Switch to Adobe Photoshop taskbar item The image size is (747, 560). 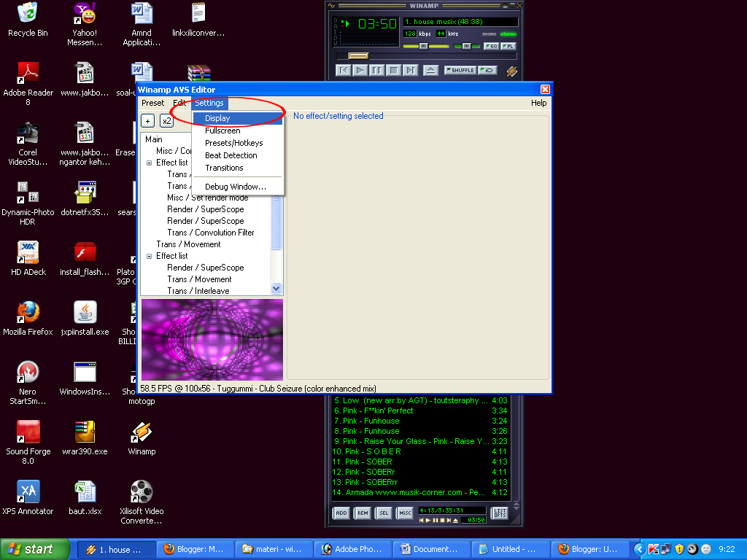tap(352, 549)
